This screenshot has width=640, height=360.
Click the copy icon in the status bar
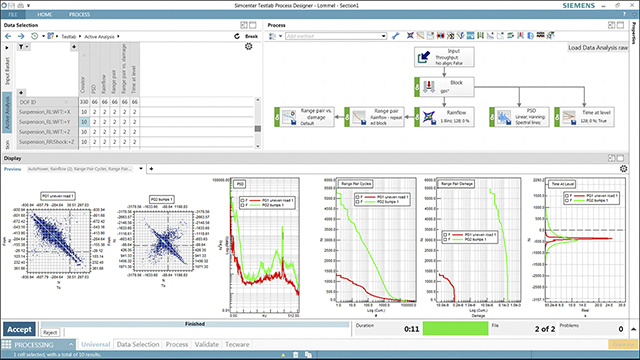pyautogui.click(x=308, y=355)
